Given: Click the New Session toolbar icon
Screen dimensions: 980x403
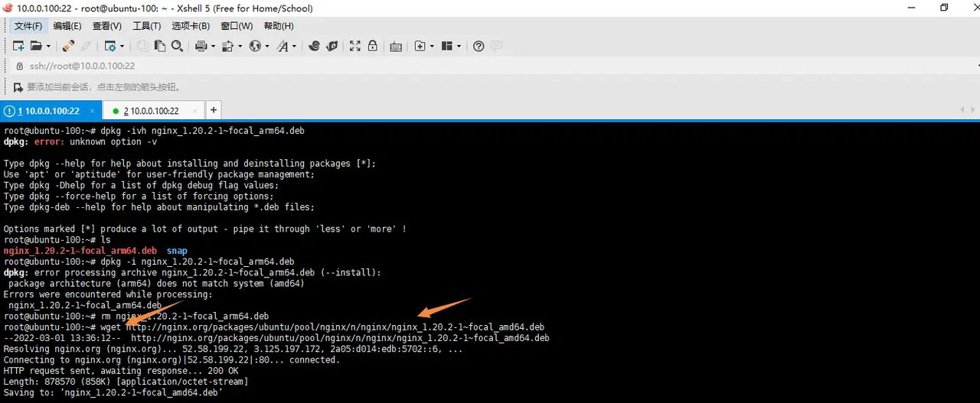Looking at the screenshot, I should click(18, 46).
